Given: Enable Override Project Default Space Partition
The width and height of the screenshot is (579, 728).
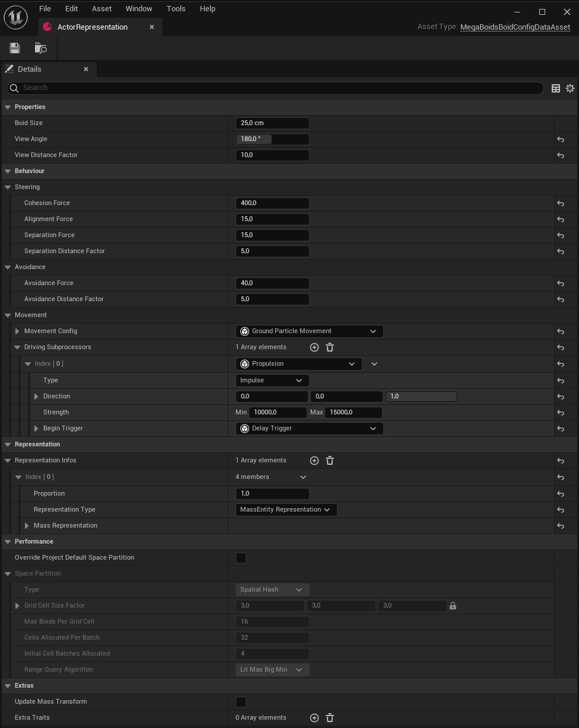Looking at the screenshot, I should point(241,557).
